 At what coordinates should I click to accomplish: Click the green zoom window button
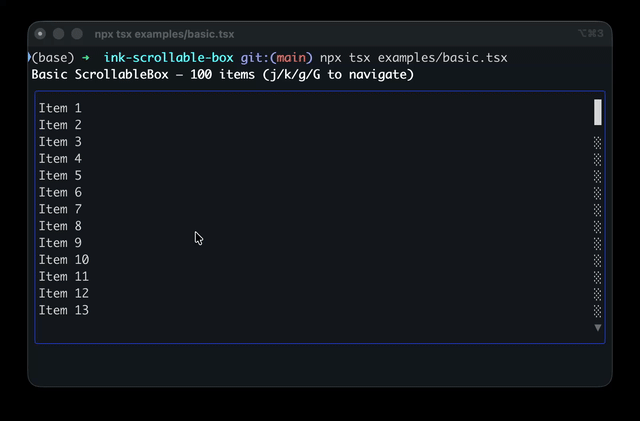click(x=77, y=34)
